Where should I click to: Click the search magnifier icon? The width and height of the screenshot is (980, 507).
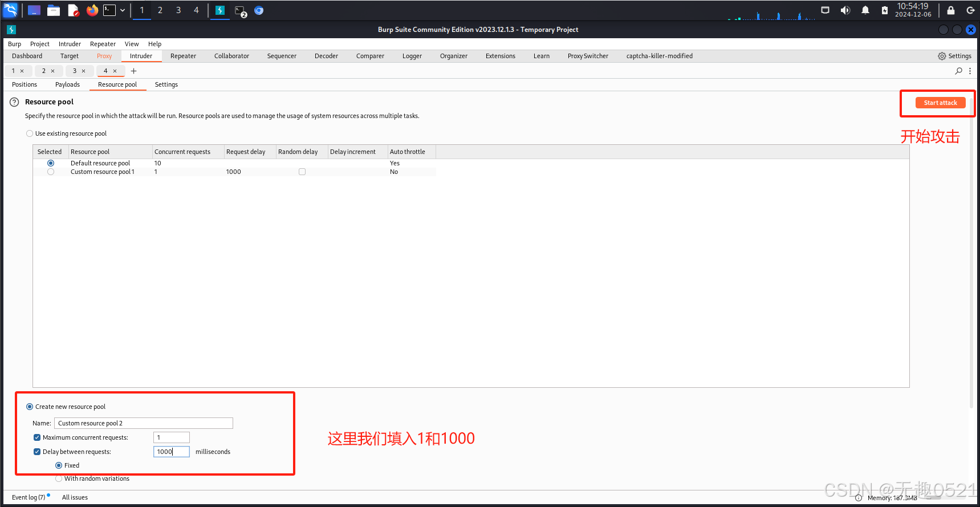tap(959, 71)
